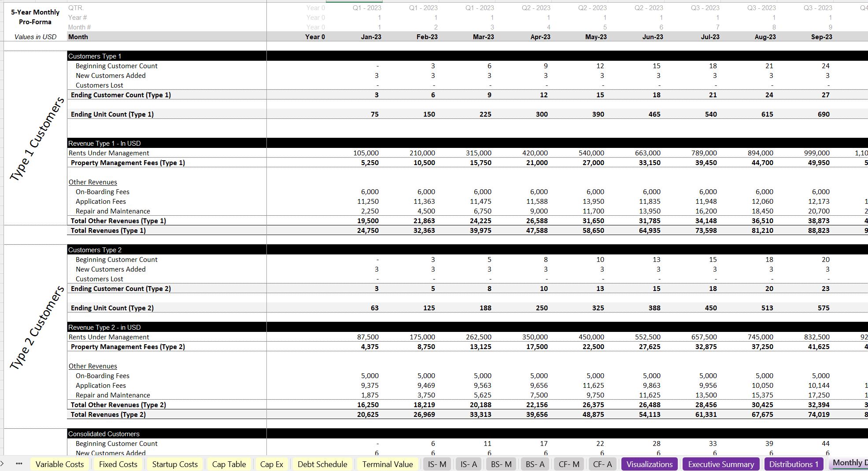
Task: Click the Ending Customer Count (Type 1) label
Action: click(x=122, y=95)
